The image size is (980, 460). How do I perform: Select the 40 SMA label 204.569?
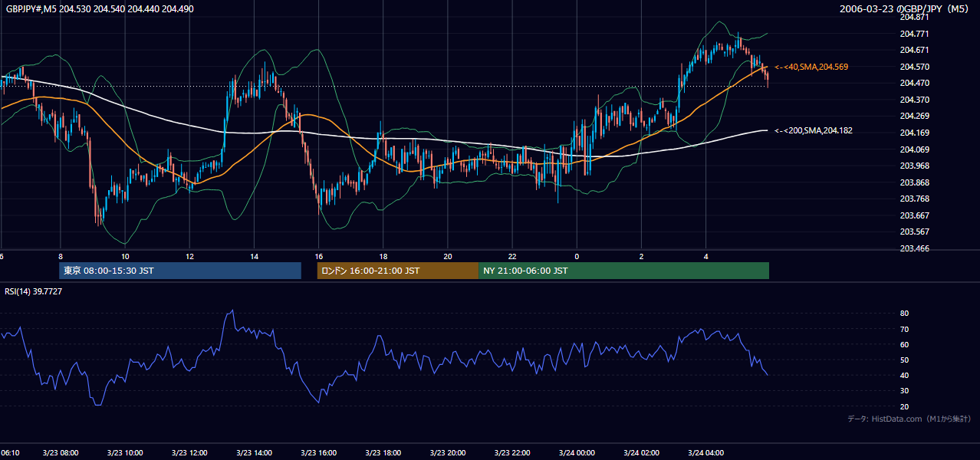tap(811, 67)
